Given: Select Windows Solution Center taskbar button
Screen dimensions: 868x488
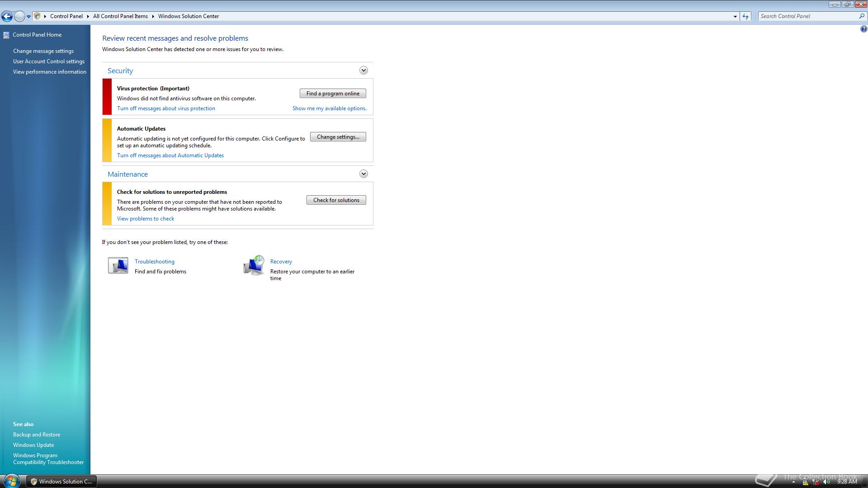Looking at the screenshot, I should [x=61, y=482].
